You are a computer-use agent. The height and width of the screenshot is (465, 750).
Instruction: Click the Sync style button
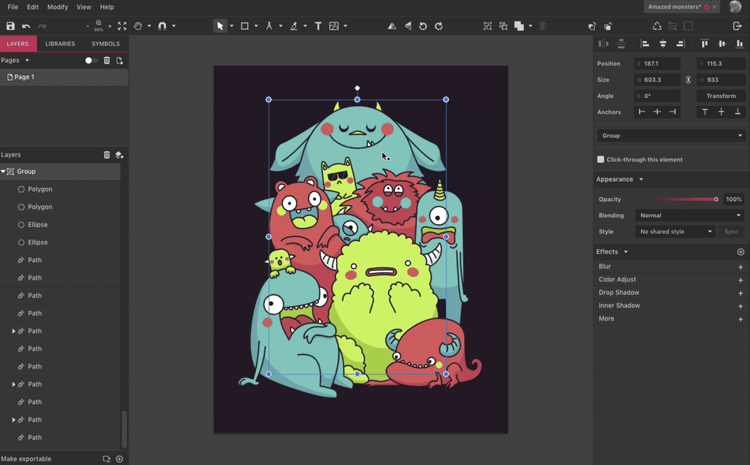pos(731,232)
